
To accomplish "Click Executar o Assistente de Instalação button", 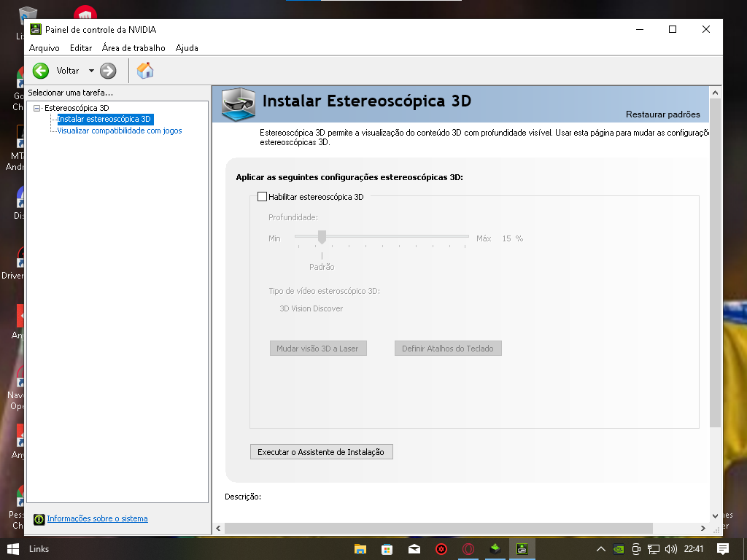I will tap(322, 452).
